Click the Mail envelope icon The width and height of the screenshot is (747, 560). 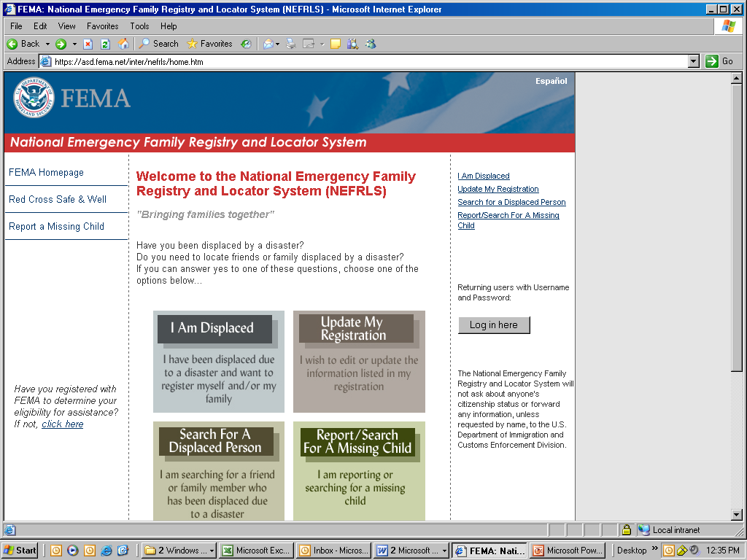pos(268,44)
